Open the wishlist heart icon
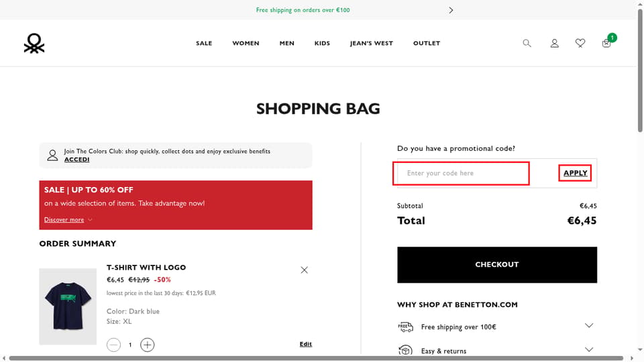 [x=580, y=43]
